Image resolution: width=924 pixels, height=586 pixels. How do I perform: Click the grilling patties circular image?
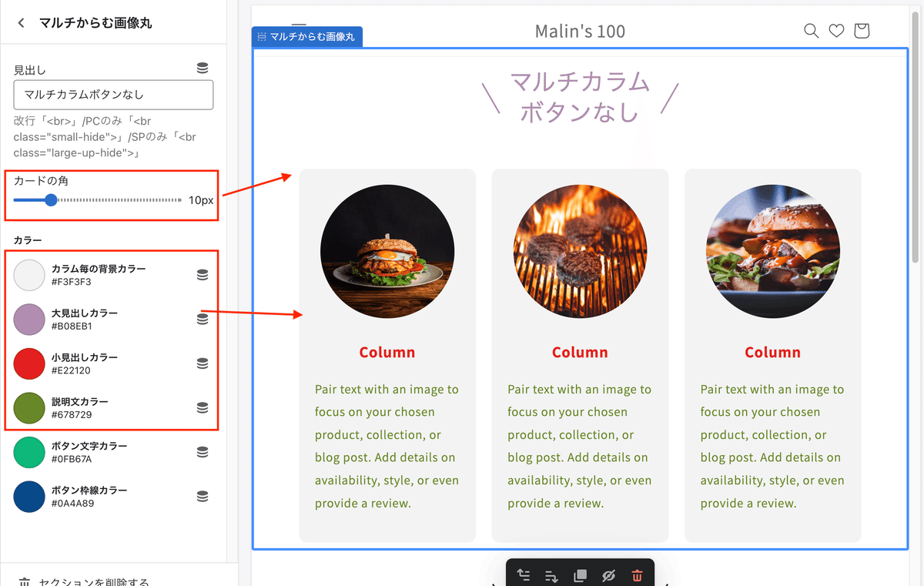(x=580, y=252)
